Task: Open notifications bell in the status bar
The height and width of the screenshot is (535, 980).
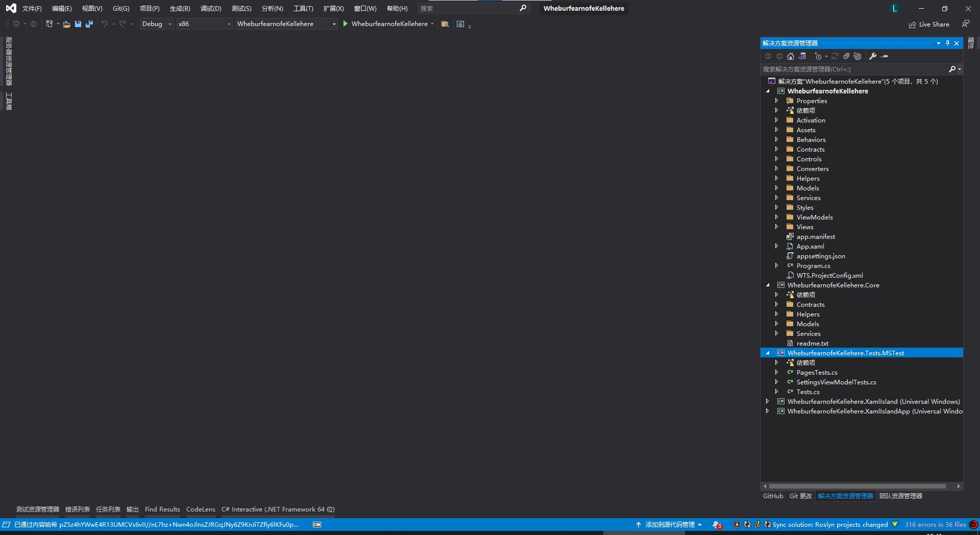Action: click(x=717, y=525)
